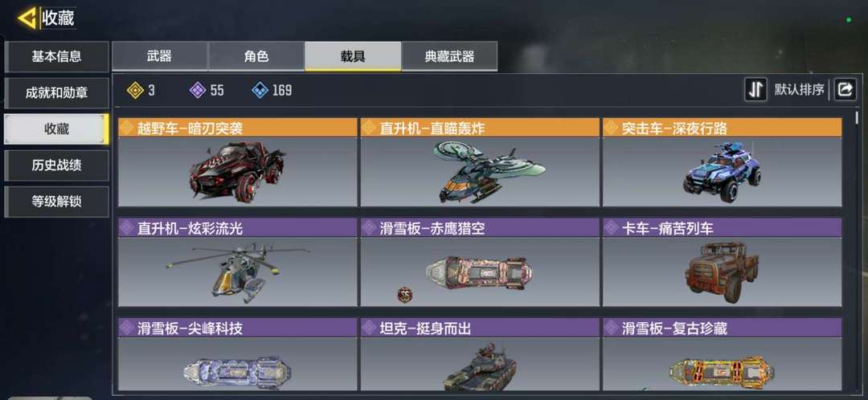The image size is (868, 400).
Task: Switch to the 角色 tab
Action: pos(256,56)
